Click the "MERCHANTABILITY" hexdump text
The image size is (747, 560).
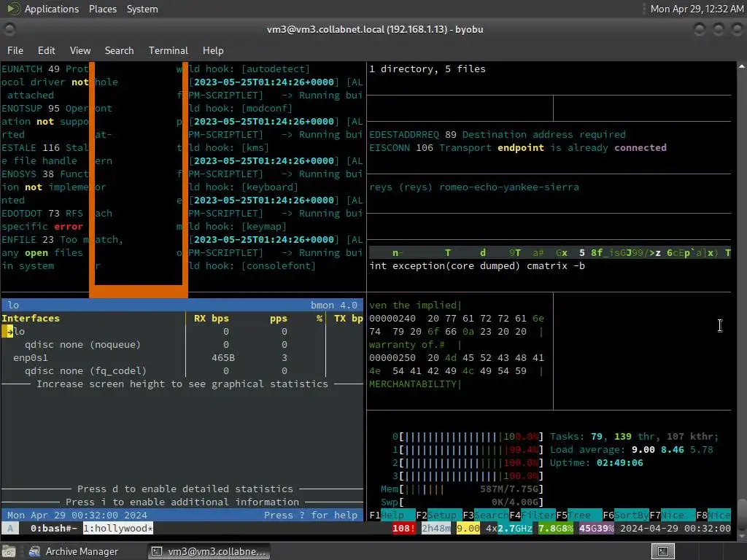(413, 384)
